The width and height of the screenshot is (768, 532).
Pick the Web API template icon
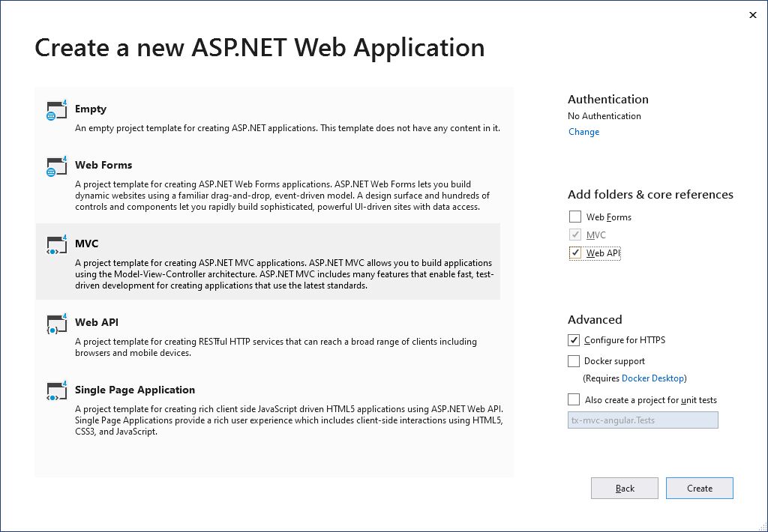point(56,324)
